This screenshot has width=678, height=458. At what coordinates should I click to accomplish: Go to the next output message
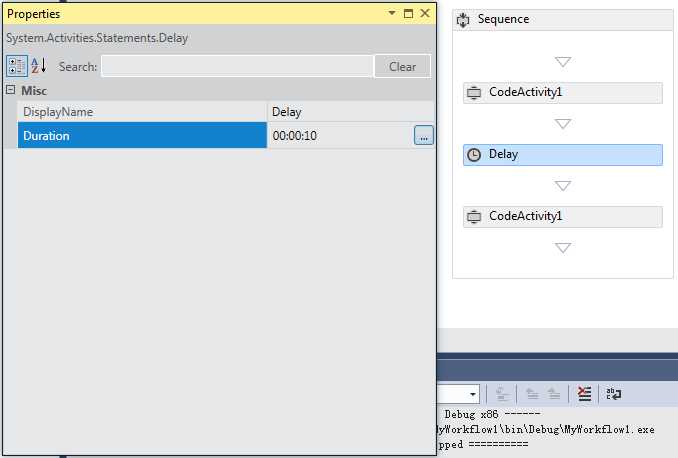[553, 394]
